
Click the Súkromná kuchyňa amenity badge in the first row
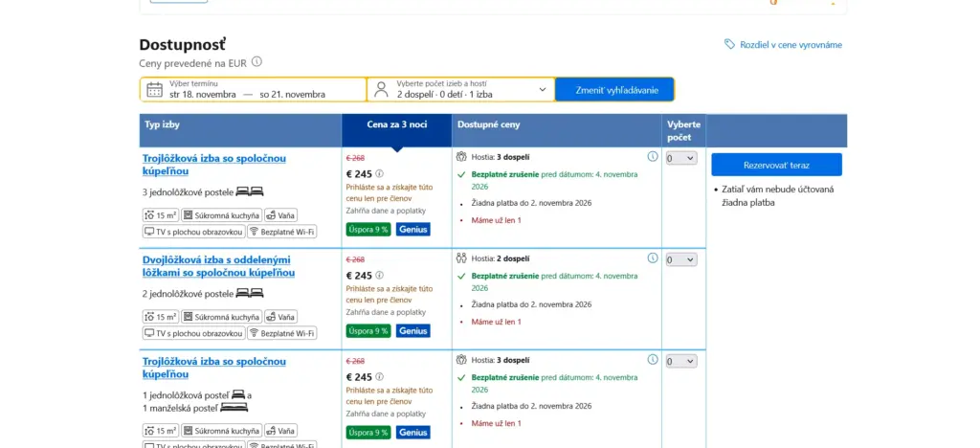tap(221, 215)
